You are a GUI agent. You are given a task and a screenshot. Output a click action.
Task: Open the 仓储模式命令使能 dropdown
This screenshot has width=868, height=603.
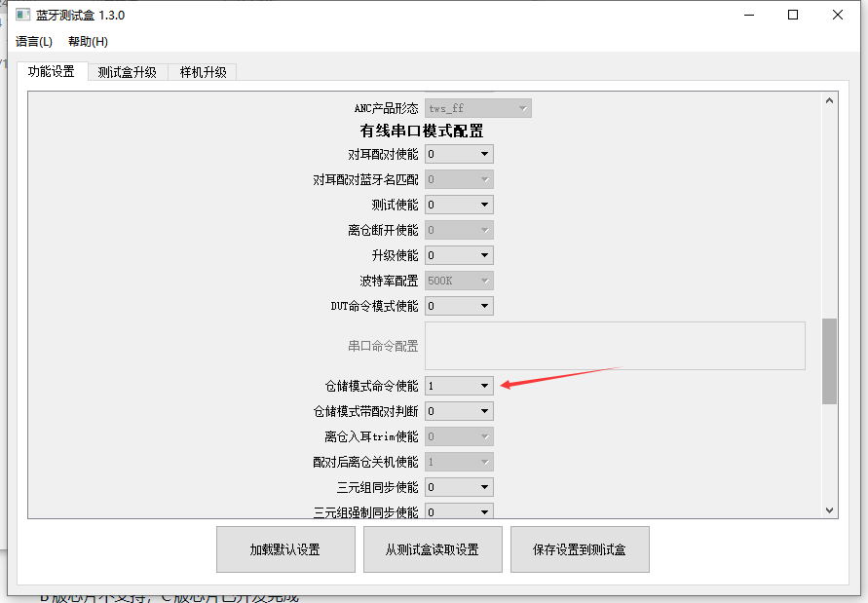coord(459,386)
